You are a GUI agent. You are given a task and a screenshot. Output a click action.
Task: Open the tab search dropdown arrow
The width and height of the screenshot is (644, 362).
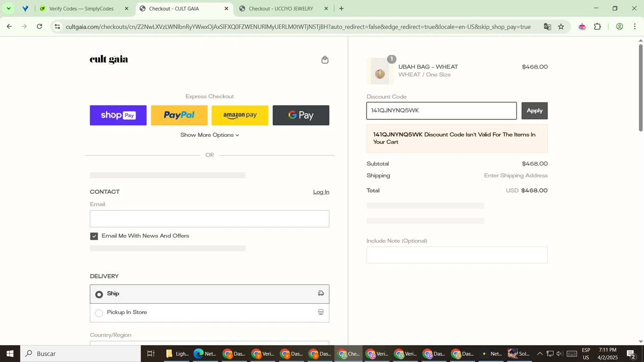pyautogui.click(x=9, y=9)
